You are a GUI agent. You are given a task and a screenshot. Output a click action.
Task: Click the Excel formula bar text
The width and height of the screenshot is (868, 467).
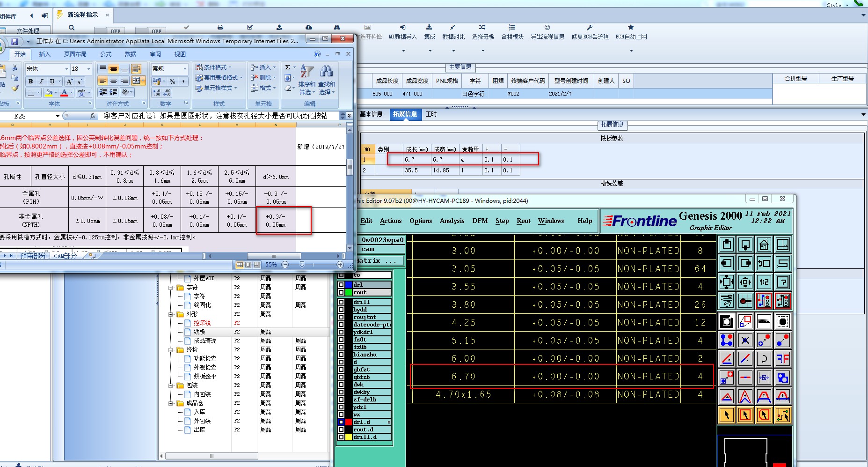(216, 116)
